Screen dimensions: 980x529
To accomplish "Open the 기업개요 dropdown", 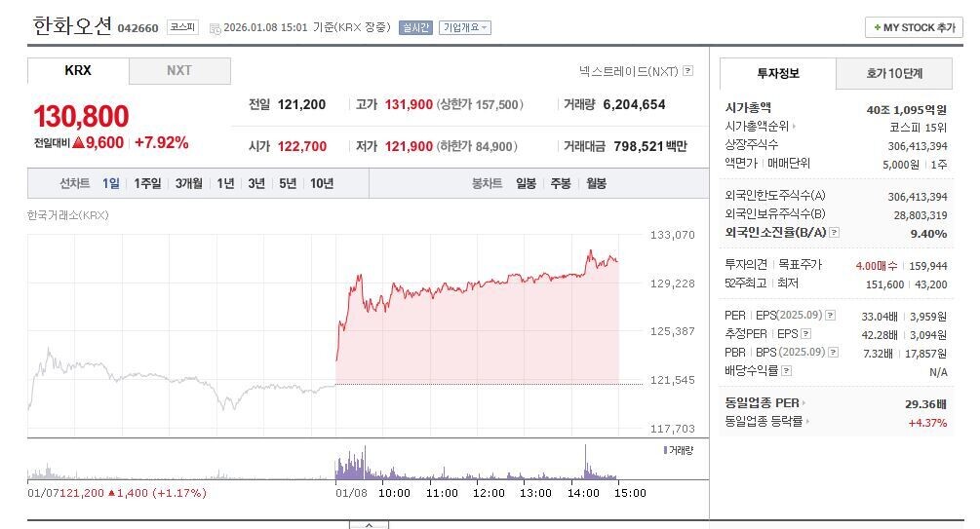I will point(465,27).
